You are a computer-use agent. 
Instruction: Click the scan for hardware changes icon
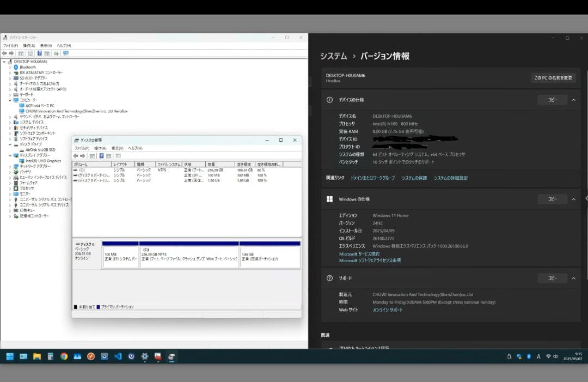click(x=57, y=53)
